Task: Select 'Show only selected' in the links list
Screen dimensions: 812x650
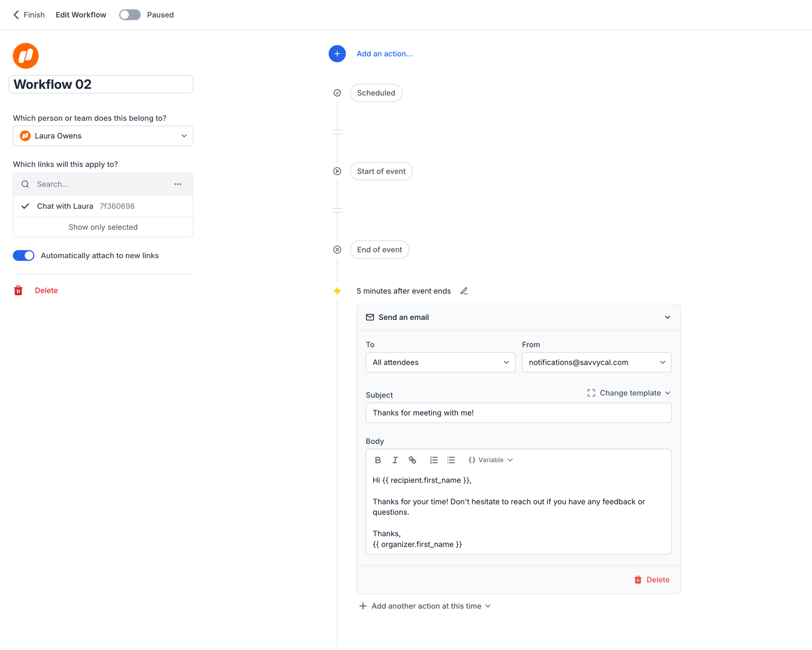Action: (x=103, y=227)
